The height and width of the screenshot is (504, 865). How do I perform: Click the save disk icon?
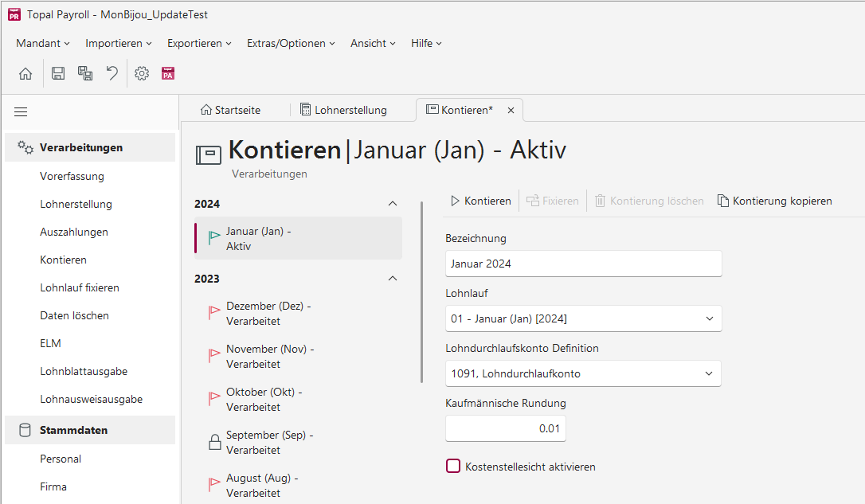pos(58,73)
